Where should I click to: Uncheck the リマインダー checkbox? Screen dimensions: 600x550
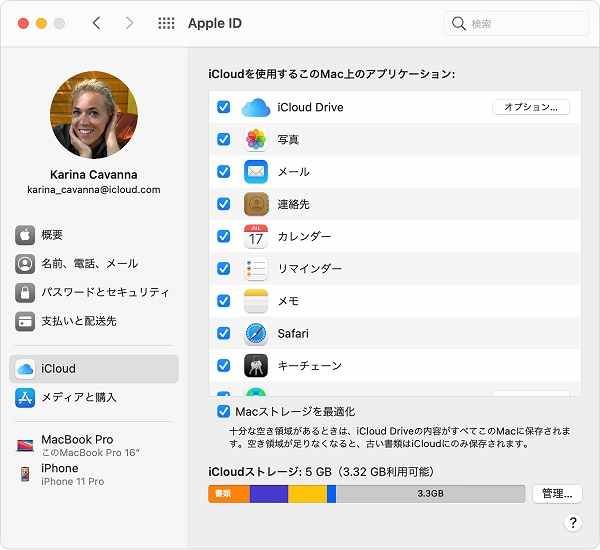tap(223, 268)
